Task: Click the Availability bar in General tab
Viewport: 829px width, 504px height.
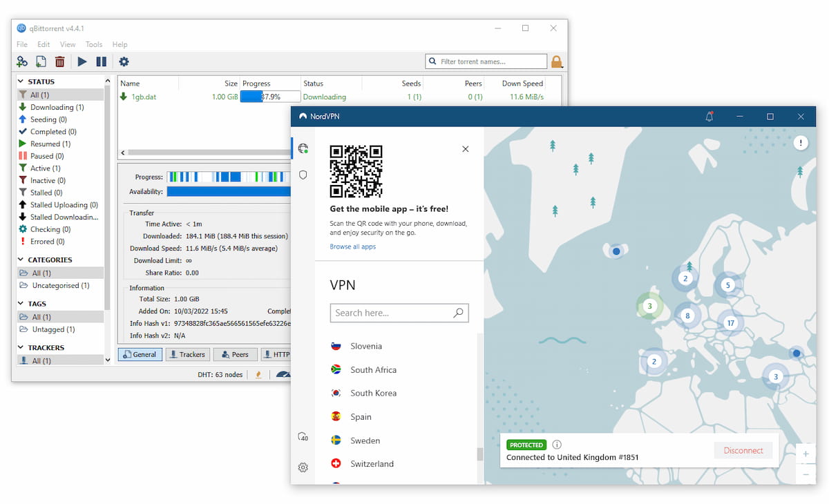Action: 229,191
